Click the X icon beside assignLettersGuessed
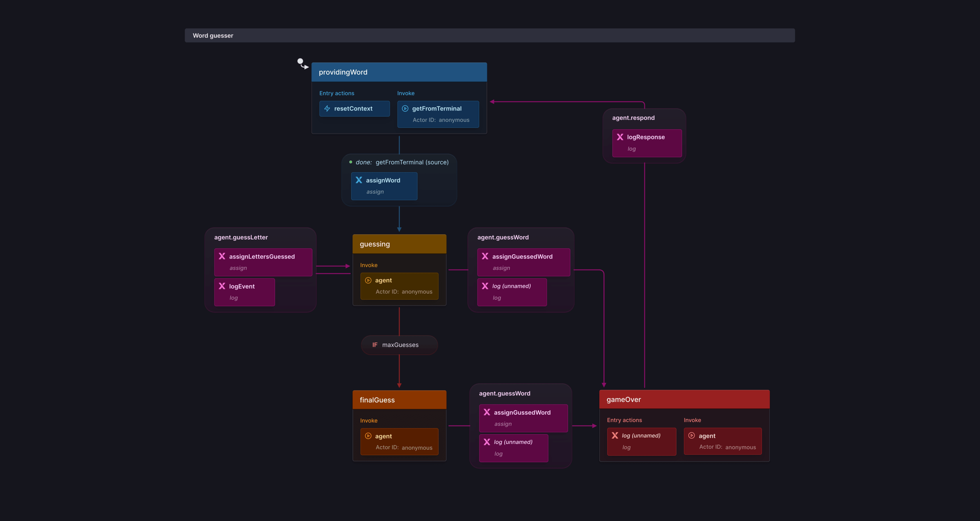Screen dimensions: 980x521 pos(222,256)
